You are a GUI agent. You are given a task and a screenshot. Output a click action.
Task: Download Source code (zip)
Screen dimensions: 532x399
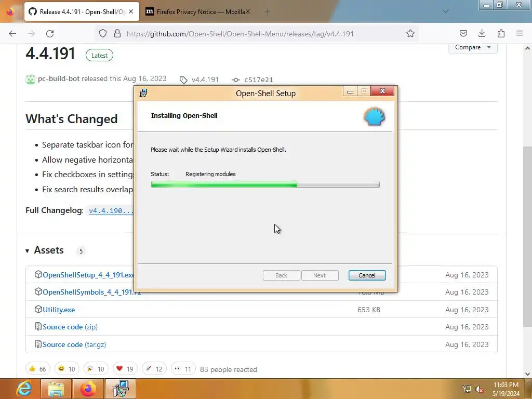[x=70, y=327]
